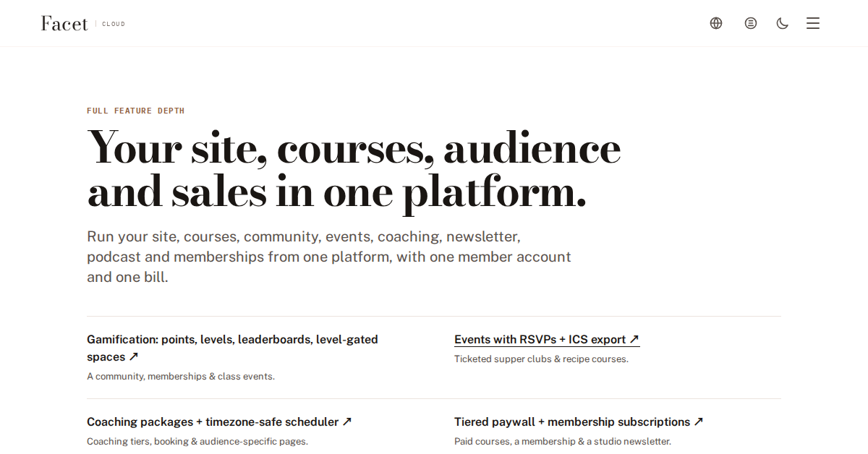
Task: Click the paragraph starting "Run your site"
Action: (329, 257)
